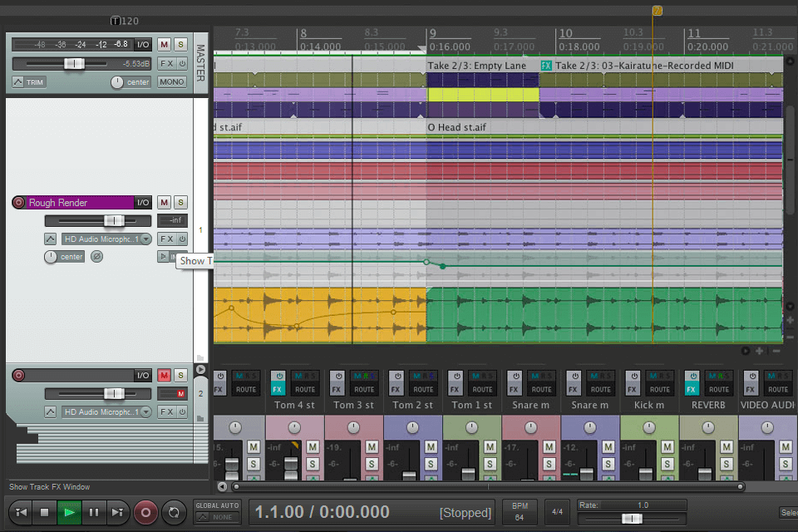Mute the master track
The height and width of the screenshot is (532, 798).
[x=164, y=44]
